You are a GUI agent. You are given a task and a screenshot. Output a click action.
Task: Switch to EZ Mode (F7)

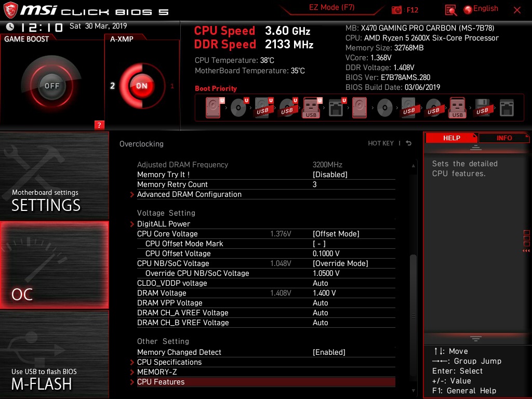click(331, 7)
